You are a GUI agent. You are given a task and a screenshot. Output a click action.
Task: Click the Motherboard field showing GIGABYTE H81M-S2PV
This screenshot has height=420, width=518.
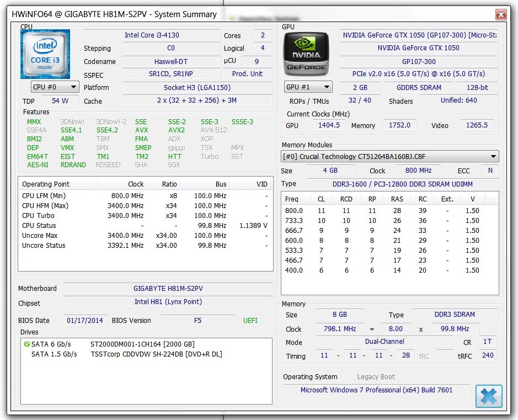point(168,289)
